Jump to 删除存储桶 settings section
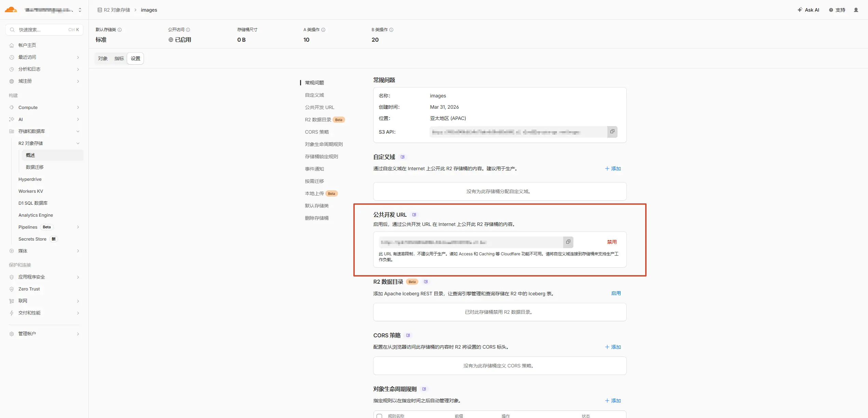The image size is (868, 418). coord(316,218)
